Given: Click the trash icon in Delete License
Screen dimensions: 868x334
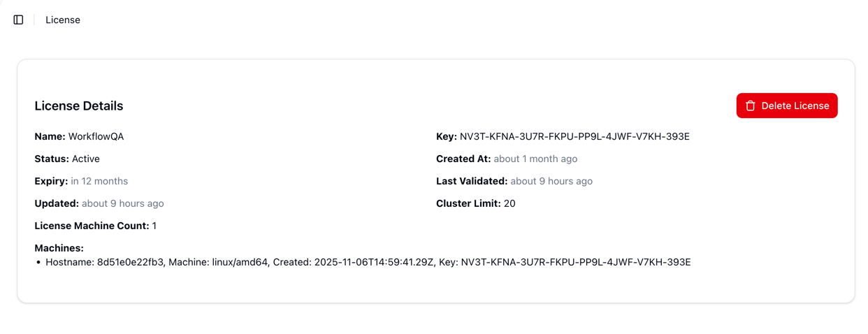Looking at the screenshot, I should [751, 106].
